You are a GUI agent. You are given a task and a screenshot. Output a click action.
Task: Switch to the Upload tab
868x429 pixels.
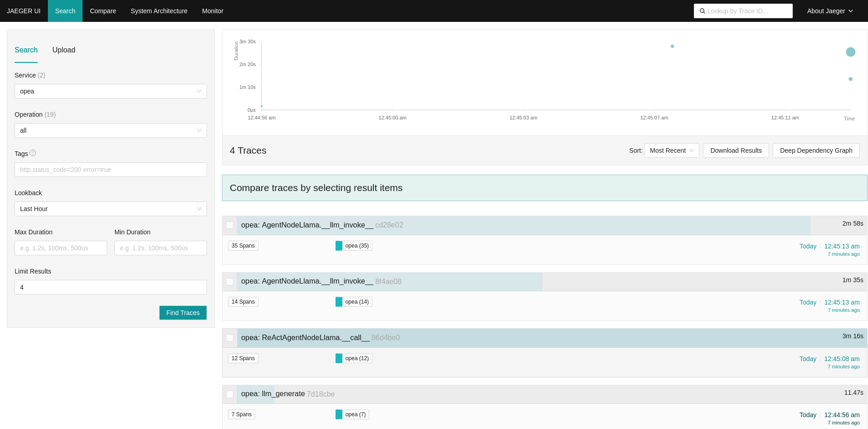[64, 50]
